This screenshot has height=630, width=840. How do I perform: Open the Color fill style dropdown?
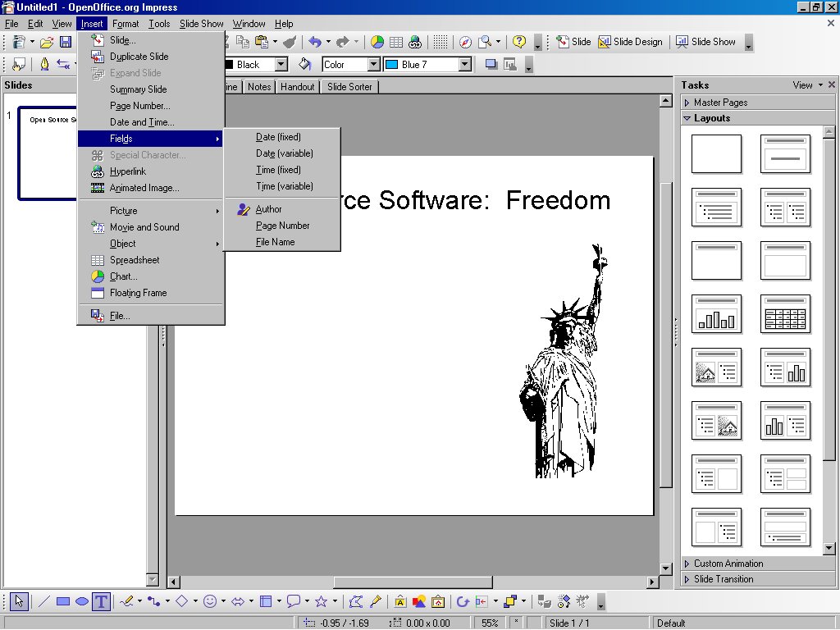[x=373, y=64]
